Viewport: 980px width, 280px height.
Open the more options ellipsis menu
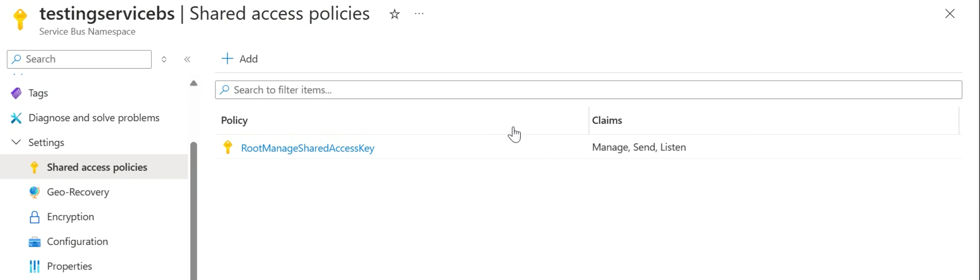click(x=419, y=14)
